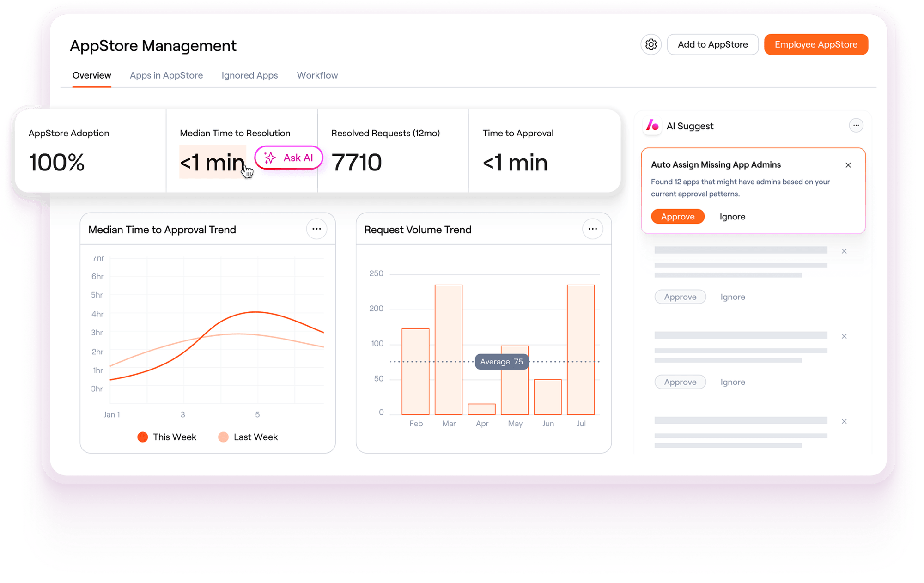Click the Ask AI sparkle button
924x583 pixels.
289,158
